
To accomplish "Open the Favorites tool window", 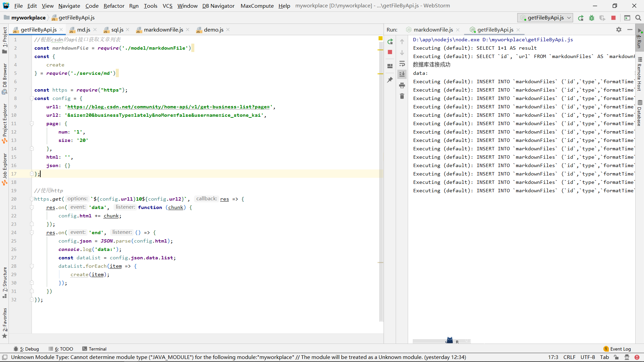I will (5, 323).
